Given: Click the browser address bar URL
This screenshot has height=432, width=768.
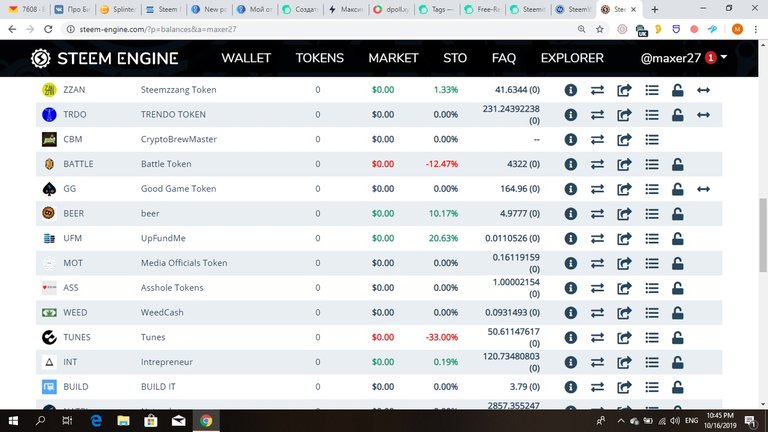Looking at the screenshot, I should (x=158, y=29).
